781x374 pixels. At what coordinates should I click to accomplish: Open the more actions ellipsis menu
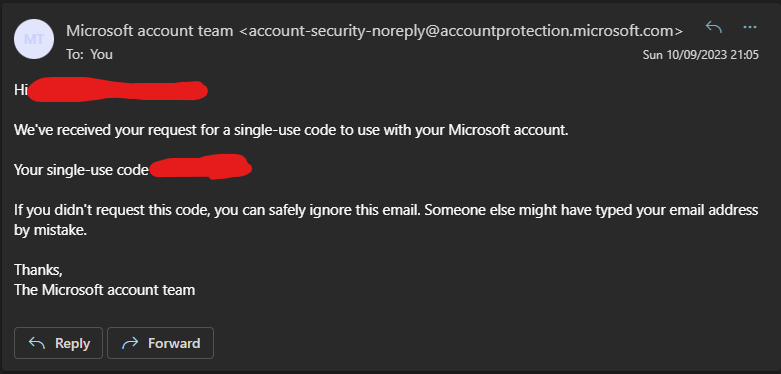click(x=750, y=27)
